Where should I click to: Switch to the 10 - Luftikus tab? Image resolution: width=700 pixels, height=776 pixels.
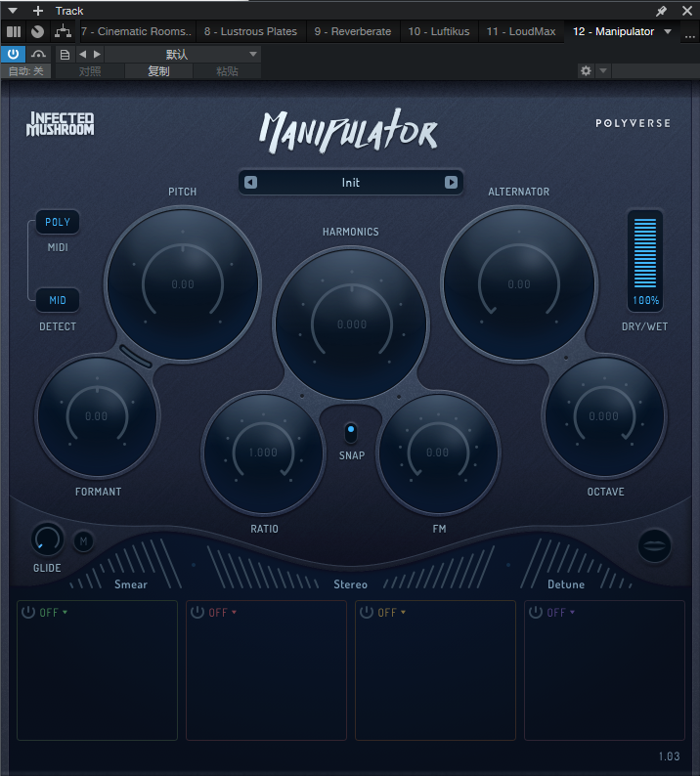coord(439,31)
